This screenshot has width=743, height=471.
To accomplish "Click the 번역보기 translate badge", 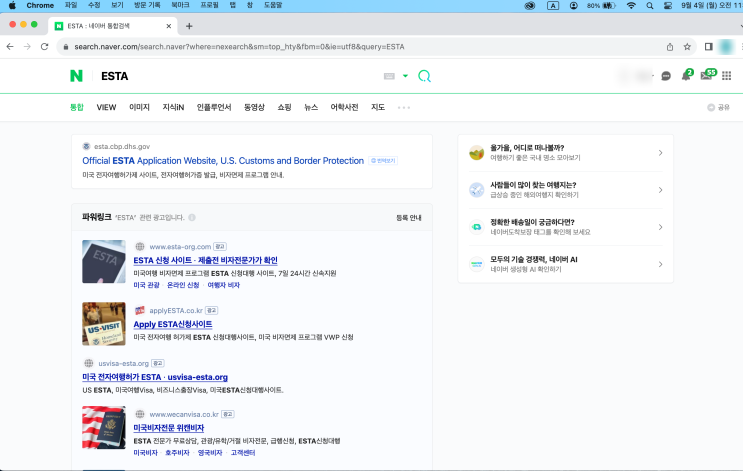I will pyautogui.click(x=383, y=161).
